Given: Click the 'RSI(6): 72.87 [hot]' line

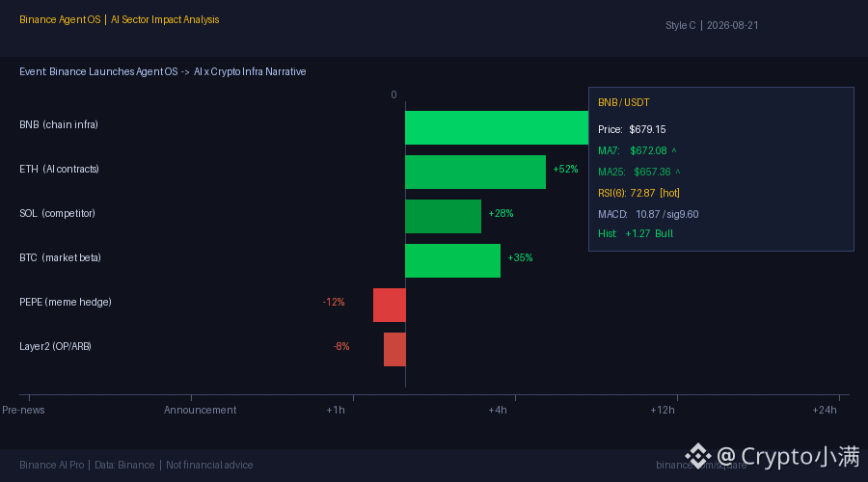Looking at the screenshot, I should click(x=638, y=193).
